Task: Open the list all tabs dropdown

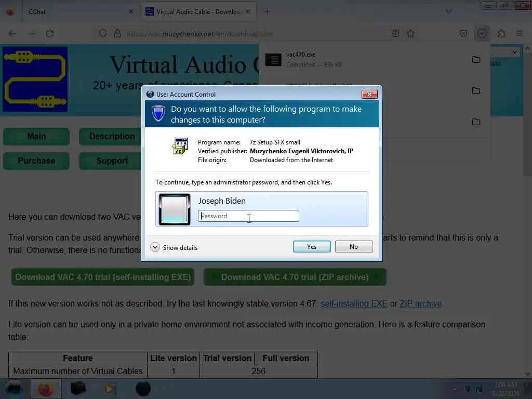Action: pyautogui.click(x=449, y=11)
